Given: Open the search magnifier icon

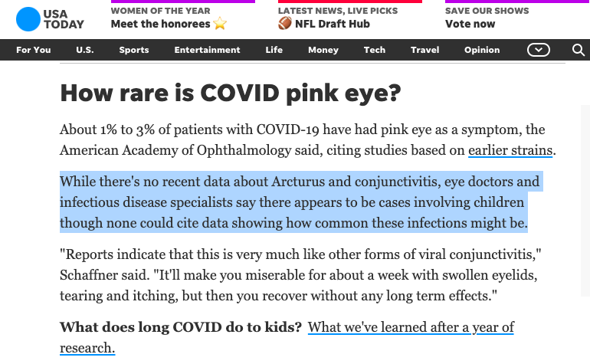Looking at the screenshot, I should pos(579,50).
